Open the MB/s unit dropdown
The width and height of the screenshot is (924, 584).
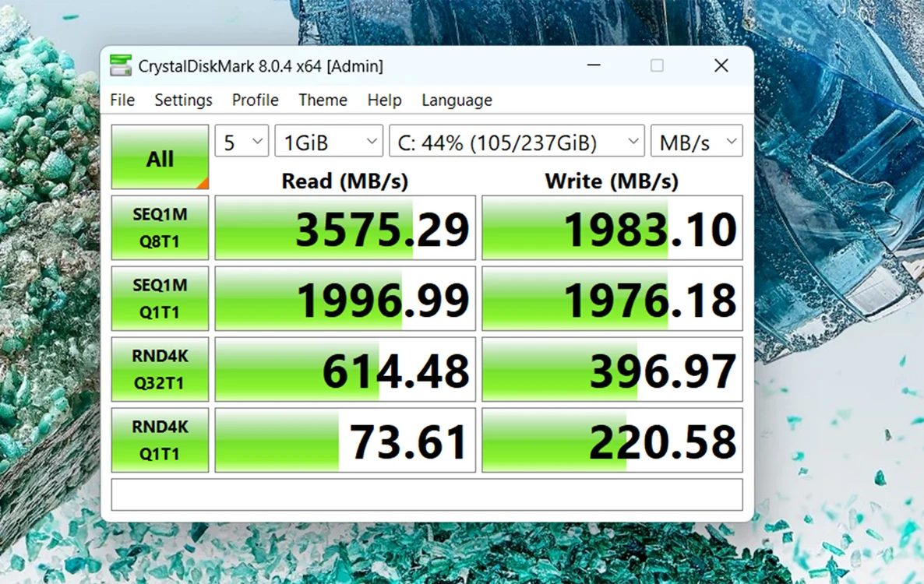click(697, 141)
